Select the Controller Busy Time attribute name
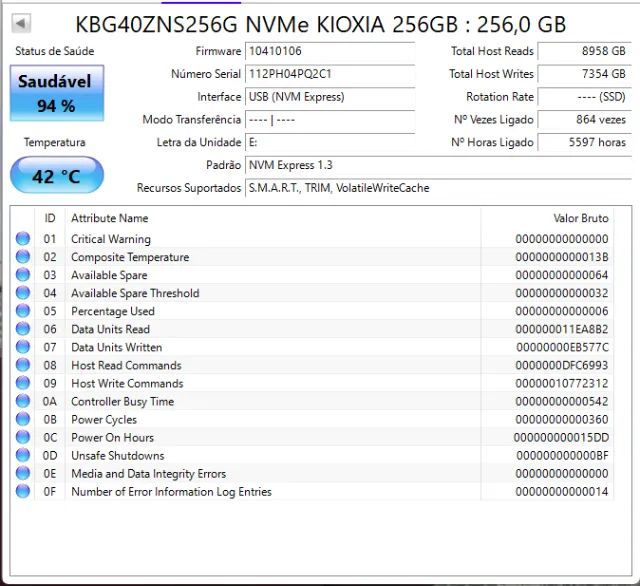 click(122, 402)
